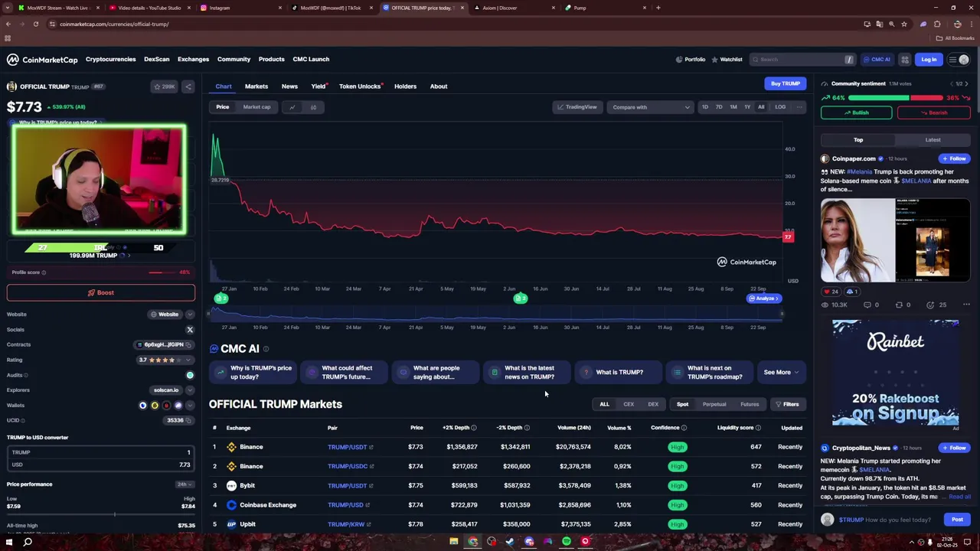Open Windows taskbar search
The width and height of the screenshot is (980, 551).
[28, 542]
